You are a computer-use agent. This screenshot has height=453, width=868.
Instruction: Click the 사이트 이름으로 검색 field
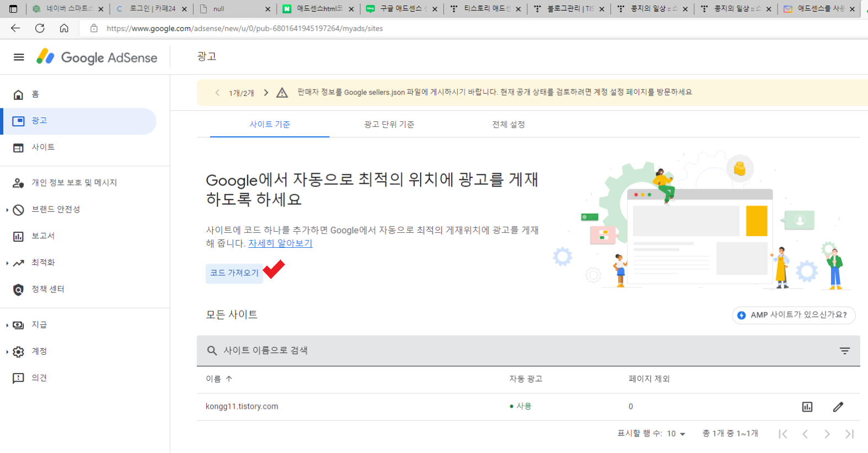pos(528,350)
